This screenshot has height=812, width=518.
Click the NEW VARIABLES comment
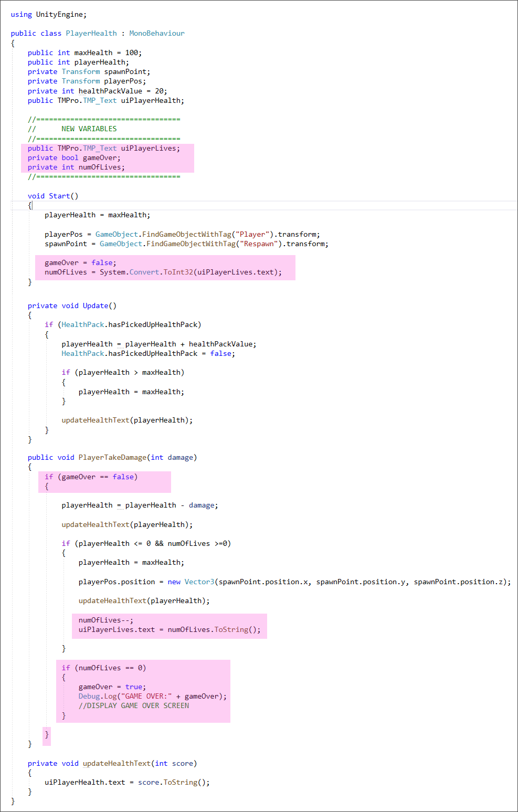89,129
